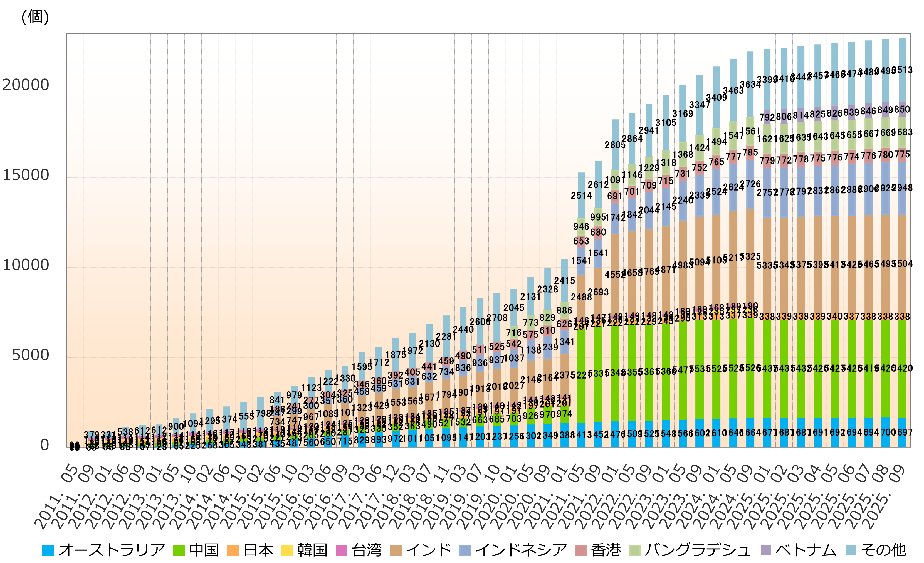This screenshot has width=924, height=563.
Task: Click the オーストラリア legend color swatch
Action: (x=48, y=550)
